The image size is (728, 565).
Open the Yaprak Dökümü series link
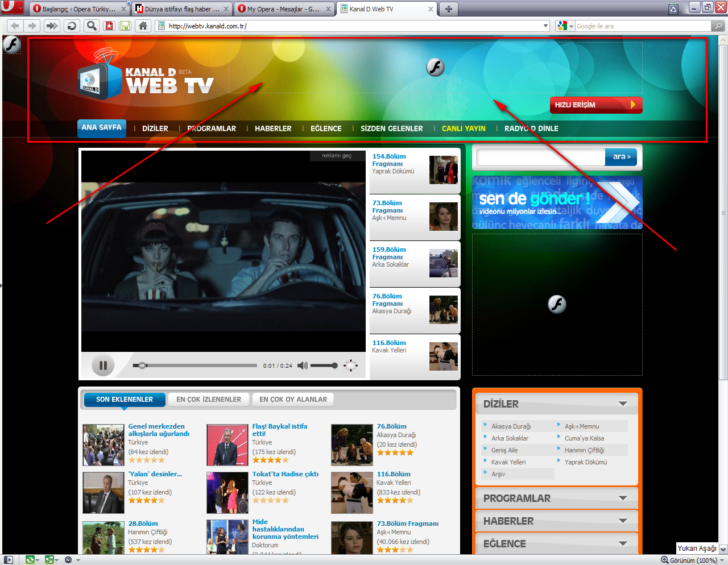coord(586,462)
